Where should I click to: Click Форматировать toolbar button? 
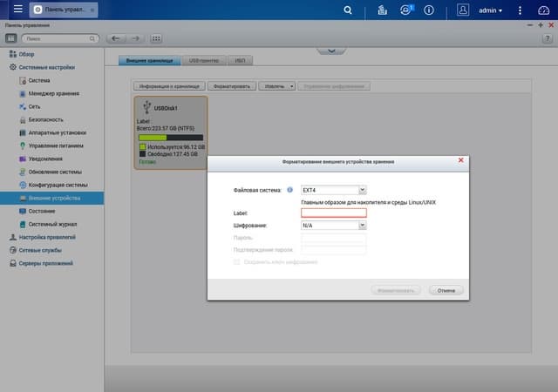pos(232,86)
